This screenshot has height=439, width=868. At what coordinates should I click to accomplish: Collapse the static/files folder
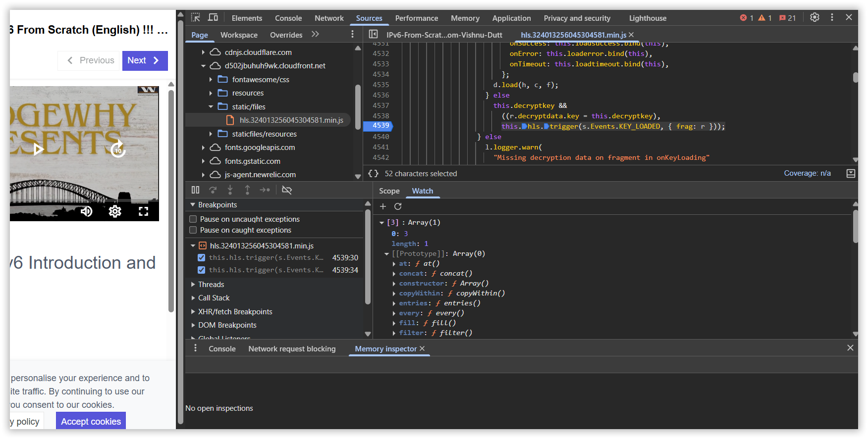tap(211, 107)
